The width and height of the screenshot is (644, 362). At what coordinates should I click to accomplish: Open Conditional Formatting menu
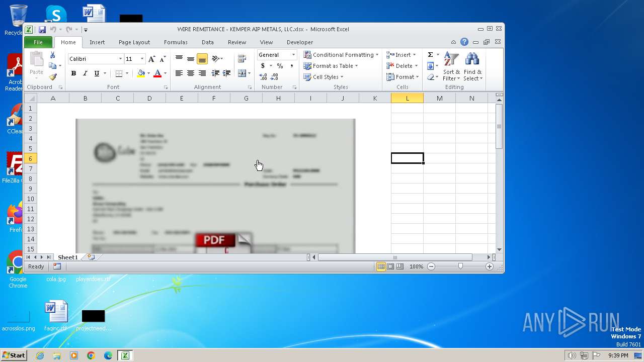pyautogui.click(x=341, y=55)
